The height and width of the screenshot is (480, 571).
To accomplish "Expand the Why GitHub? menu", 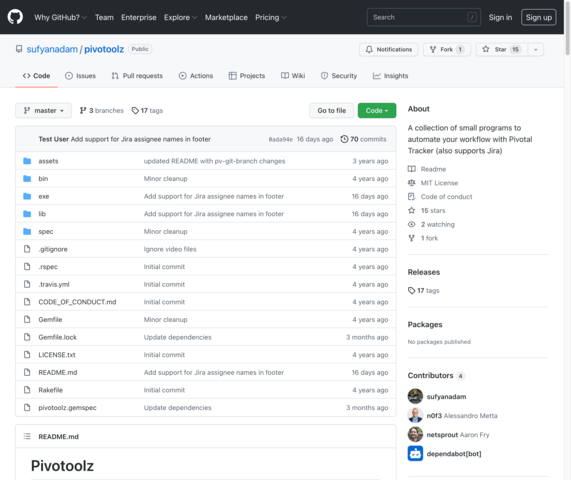I will coord(60,17).
